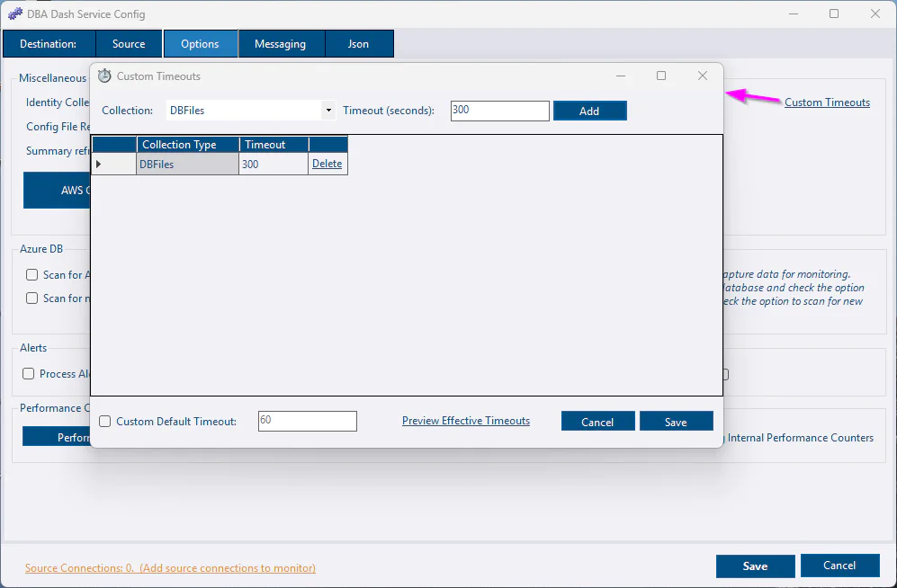This screenshot has height=588, width=897.
Task: Open the Source tab
Action: click(129, 44)
